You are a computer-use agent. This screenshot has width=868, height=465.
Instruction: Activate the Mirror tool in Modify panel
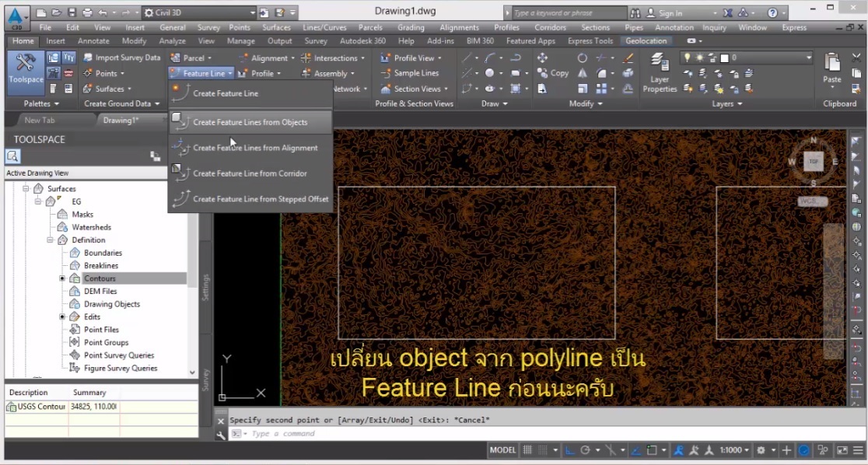click(582, 73)
